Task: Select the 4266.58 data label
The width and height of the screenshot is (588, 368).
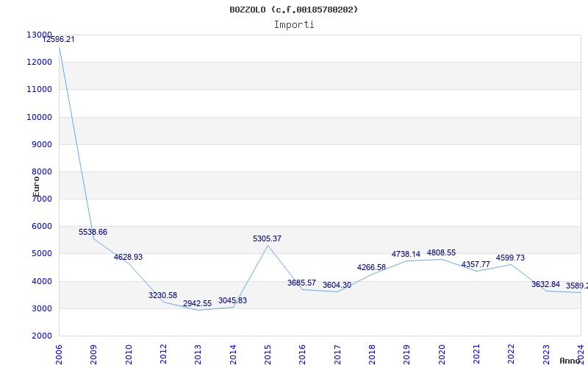Action: [x=371, y=268]
